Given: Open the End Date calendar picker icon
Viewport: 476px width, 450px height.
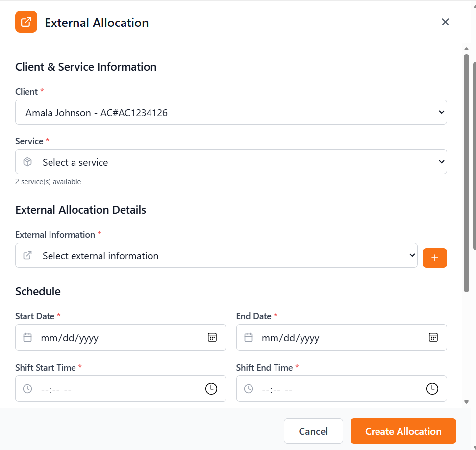Looking at the screenshot, I should [433, 337].
